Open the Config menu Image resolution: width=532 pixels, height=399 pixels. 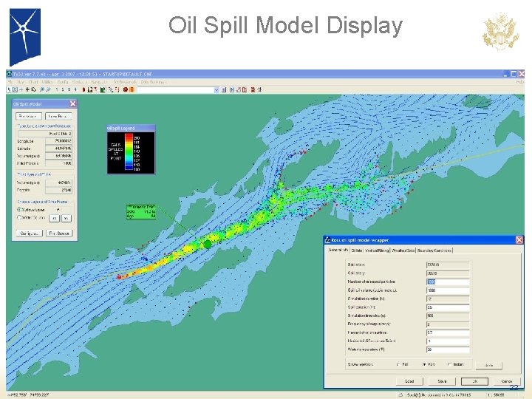click(x=63, y=82)
